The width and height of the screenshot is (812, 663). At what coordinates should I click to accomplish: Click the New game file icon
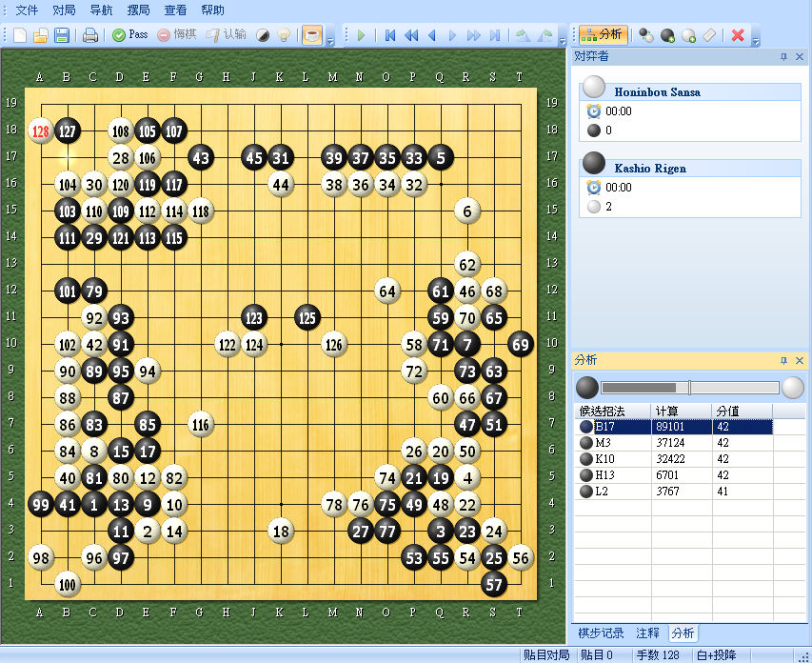(20, 35)
